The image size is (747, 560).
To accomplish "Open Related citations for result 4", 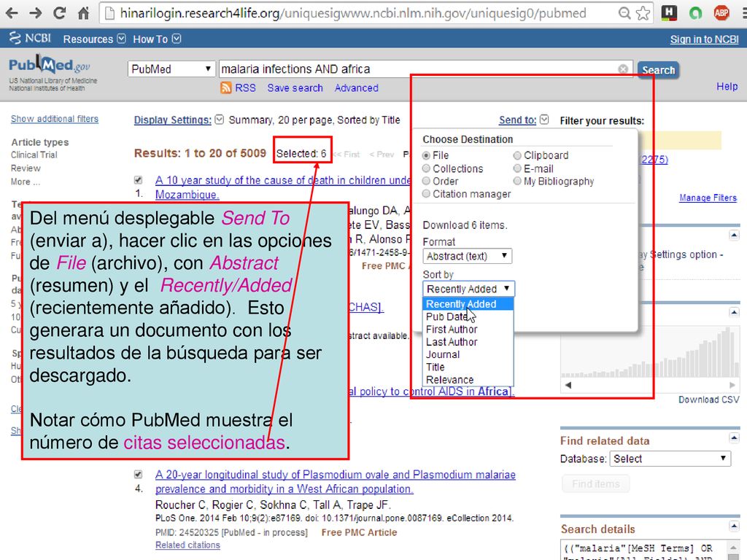I will (187, 545).
